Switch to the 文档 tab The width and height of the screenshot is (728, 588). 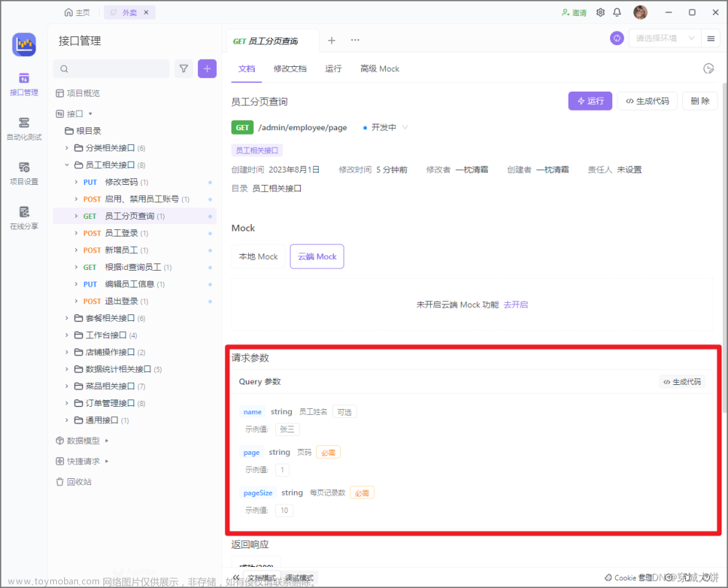(247, 68)
